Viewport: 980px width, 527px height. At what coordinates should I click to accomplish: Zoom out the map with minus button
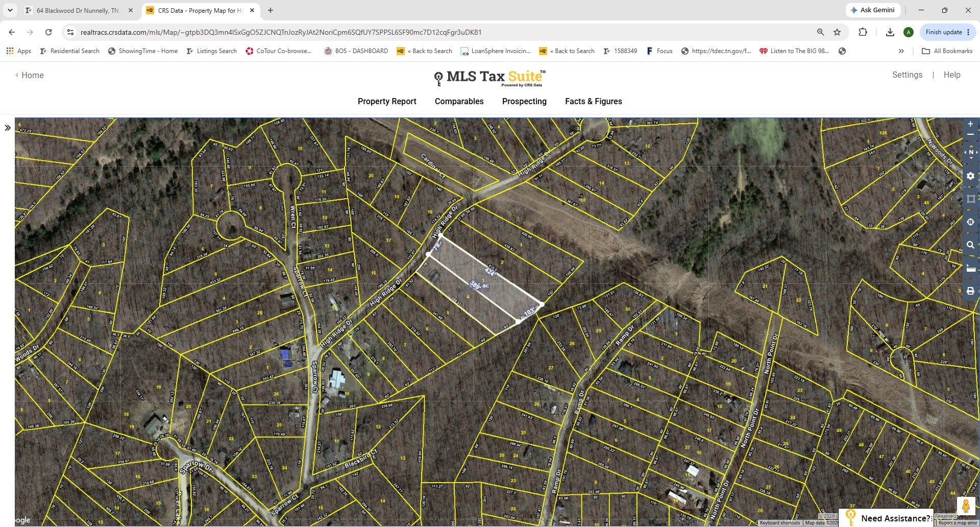970,135
